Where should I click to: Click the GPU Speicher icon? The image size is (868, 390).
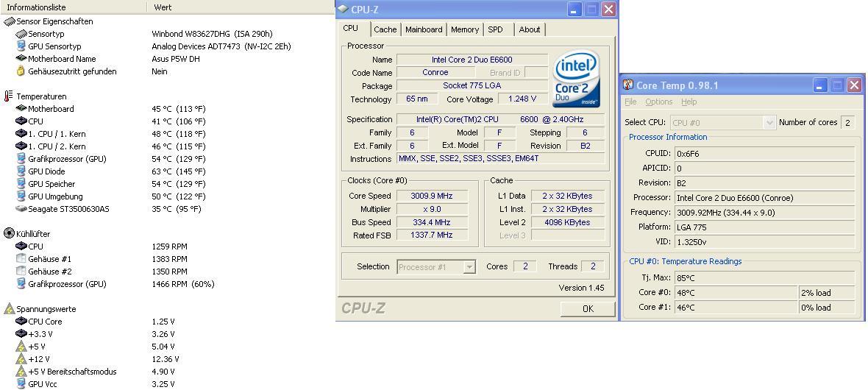(21, 184)
